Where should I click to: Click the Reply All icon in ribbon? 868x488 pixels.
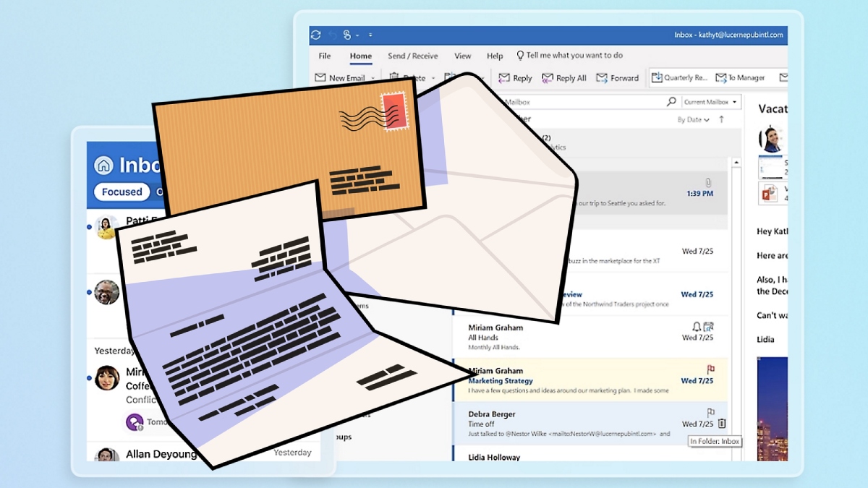(548, 78)
